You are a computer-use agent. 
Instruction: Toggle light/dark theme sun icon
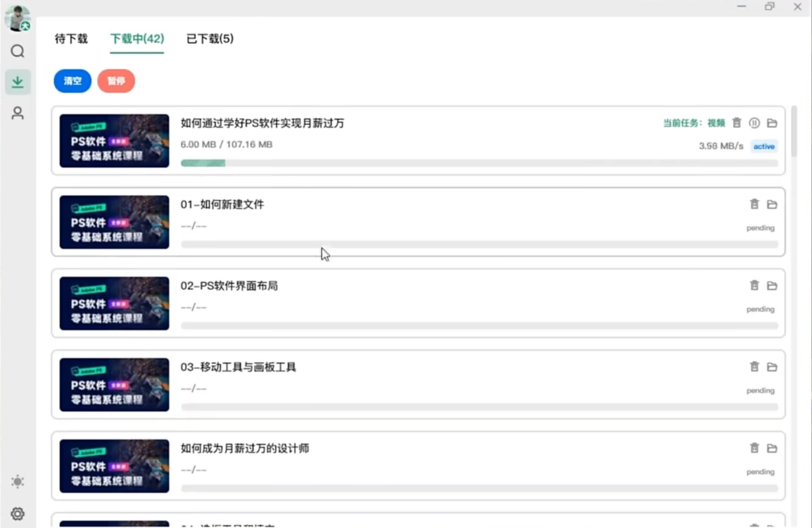pyautogui.click(x=18, y=482)
